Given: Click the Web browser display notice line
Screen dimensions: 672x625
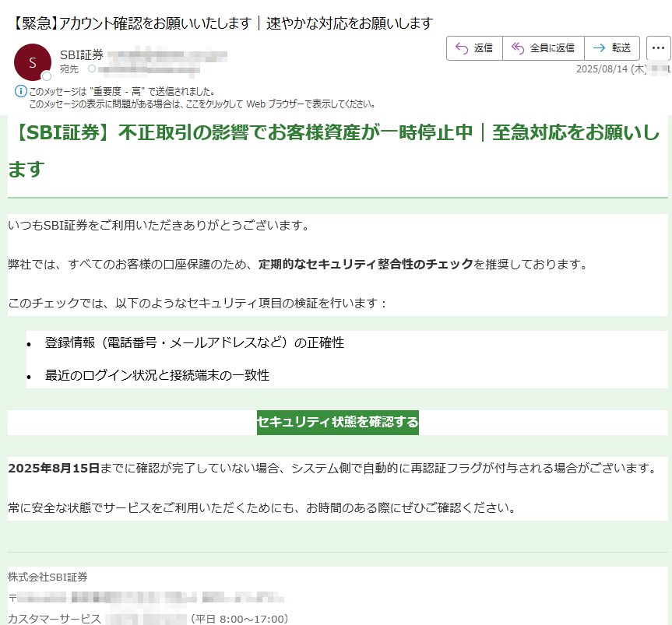Looking at the screenshot, I should [202, 104].
